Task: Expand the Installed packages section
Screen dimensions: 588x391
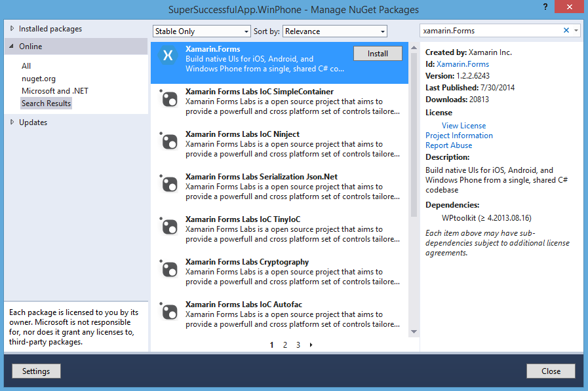Action: pos(12,28)
